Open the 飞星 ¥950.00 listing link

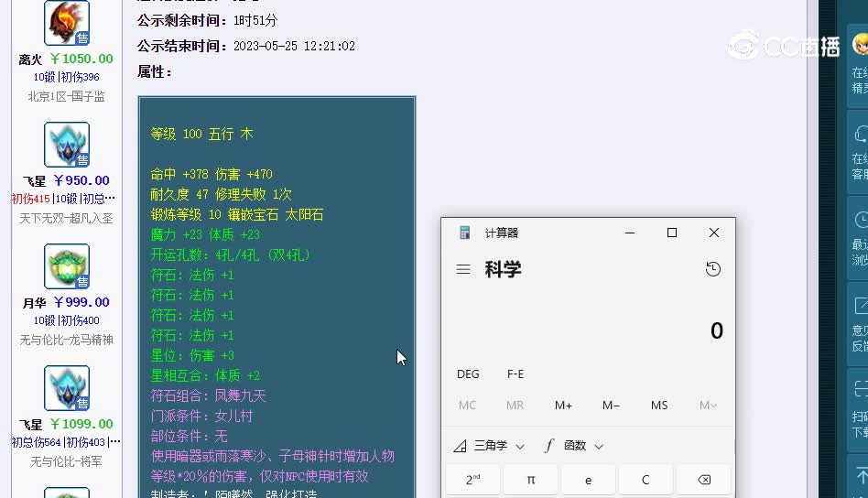66,181
